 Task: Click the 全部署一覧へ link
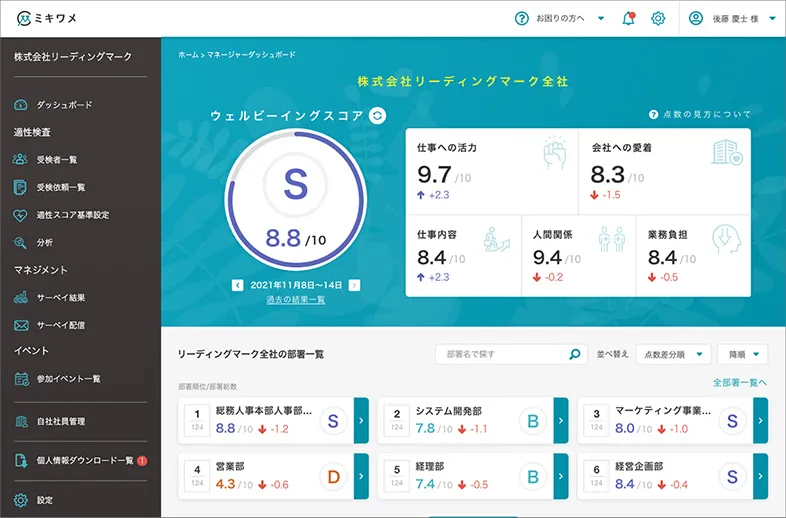739,382
